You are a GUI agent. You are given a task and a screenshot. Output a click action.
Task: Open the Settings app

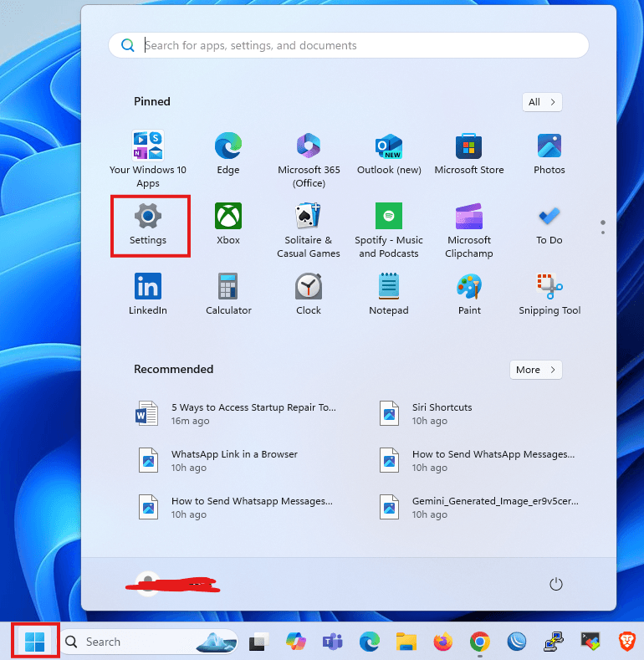tap(148, 224)
